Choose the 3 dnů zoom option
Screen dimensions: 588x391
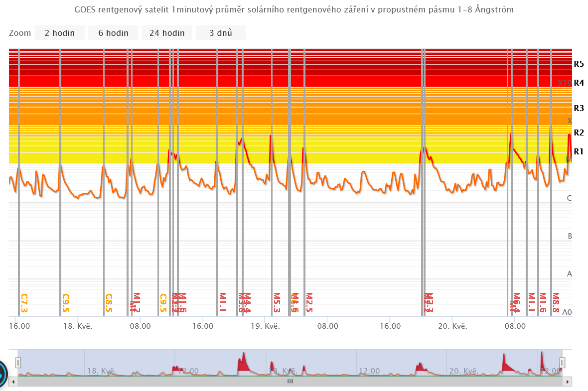click(220, 33)
